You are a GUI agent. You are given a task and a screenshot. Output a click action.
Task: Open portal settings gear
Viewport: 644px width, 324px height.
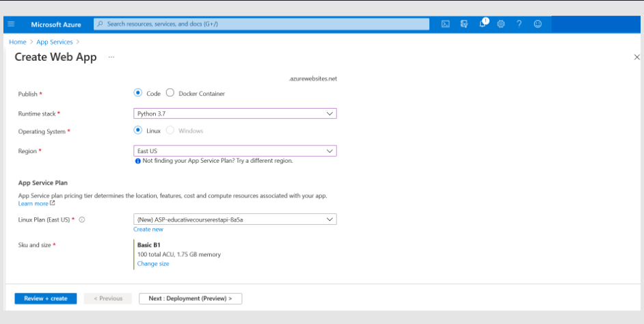[x=500, y=24]
